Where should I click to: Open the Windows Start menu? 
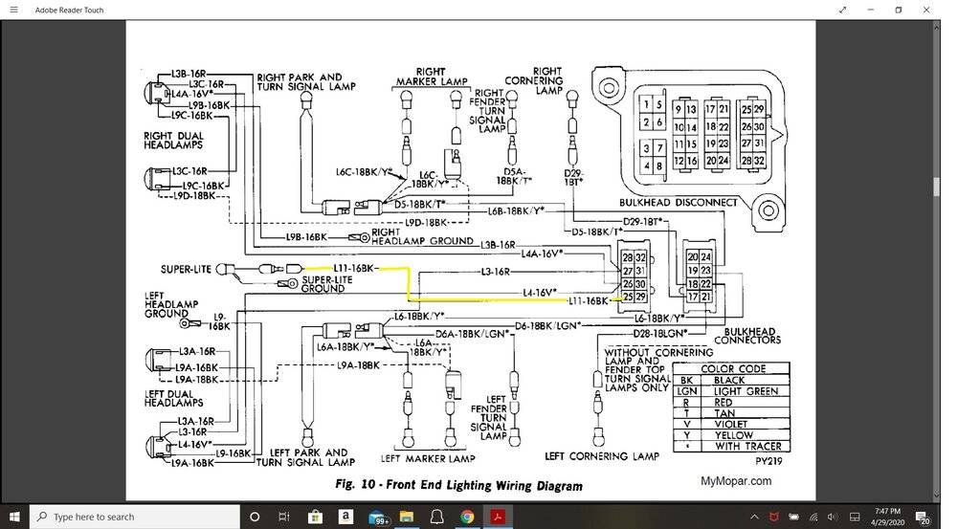point(14,517)
